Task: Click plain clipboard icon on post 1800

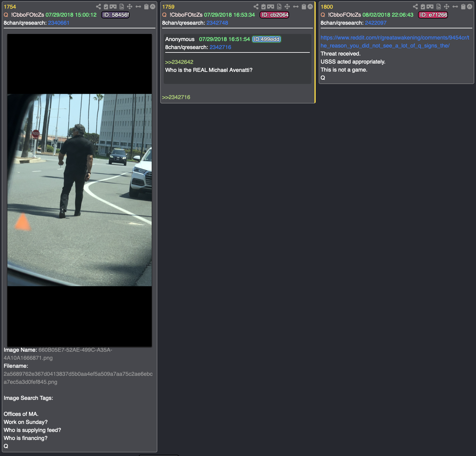Action: pyautogui.click(x=463, y=6)
